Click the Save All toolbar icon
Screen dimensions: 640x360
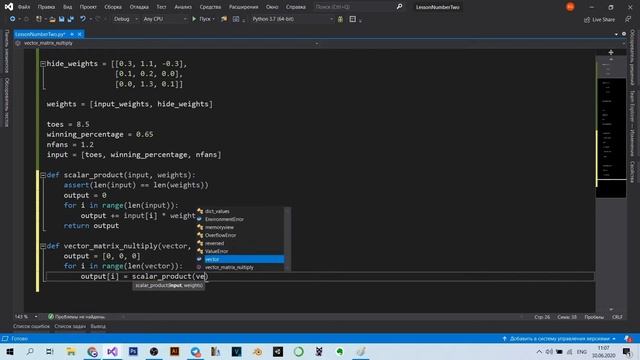(x=70, y=19)
